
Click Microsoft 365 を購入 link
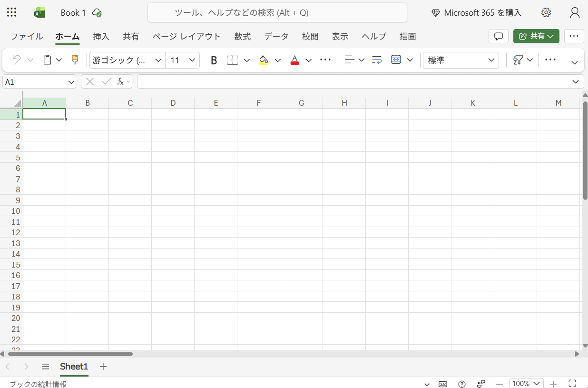point(476,13)
